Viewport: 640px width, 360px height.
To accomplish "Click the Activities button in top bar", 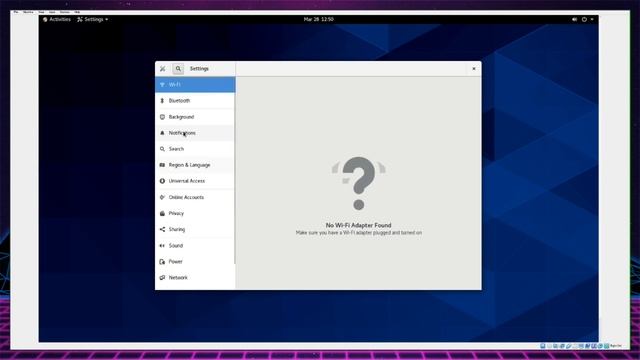I will point(57,19).
